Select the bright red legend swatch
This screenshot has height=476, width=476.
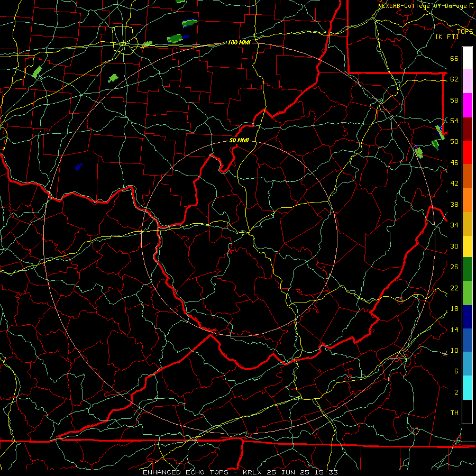[467, 152]
